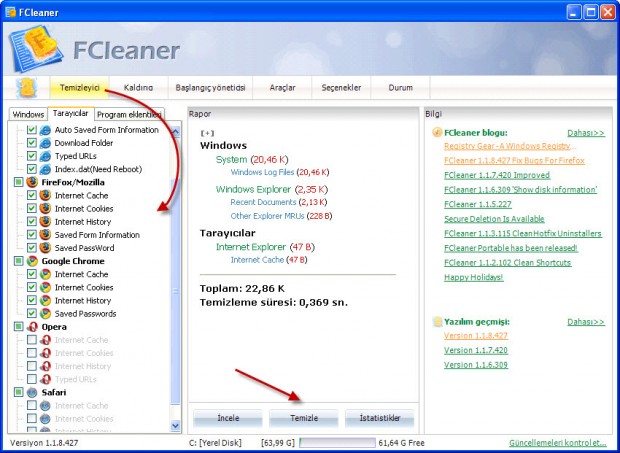Open the Secure Deletion Is Available link
The image size is (620, 453).
point(494,219)
